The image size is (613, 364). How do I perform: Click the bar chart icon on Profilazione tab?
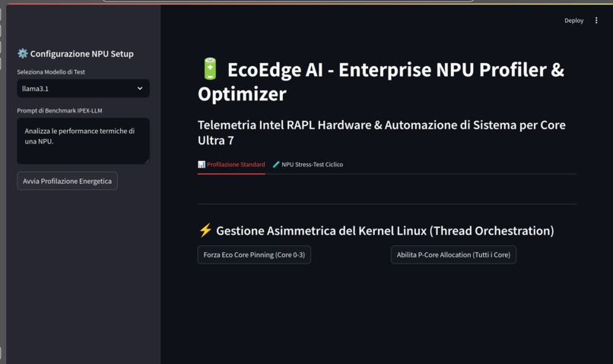point(202,164)
